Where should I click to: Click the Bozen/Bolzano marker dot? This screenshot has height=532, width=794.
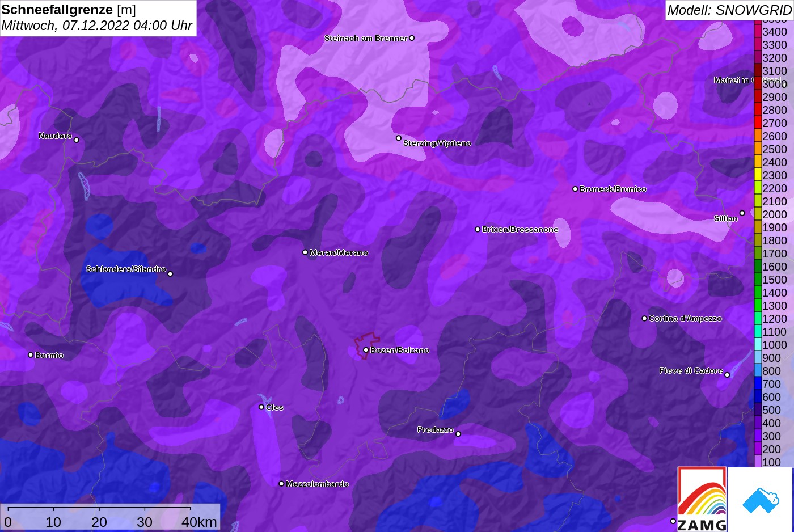(366, 350)
